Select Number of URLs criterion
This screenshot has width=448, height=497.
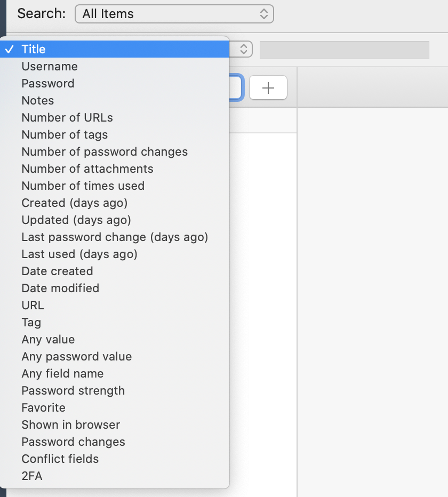[x=67, y=118]
